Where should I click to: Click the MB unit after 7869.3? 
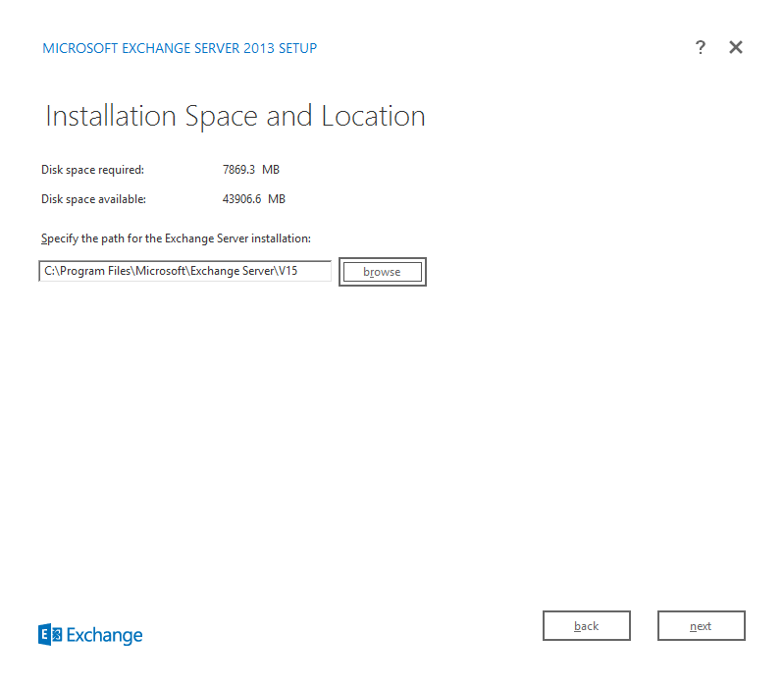tap(271, 170)
